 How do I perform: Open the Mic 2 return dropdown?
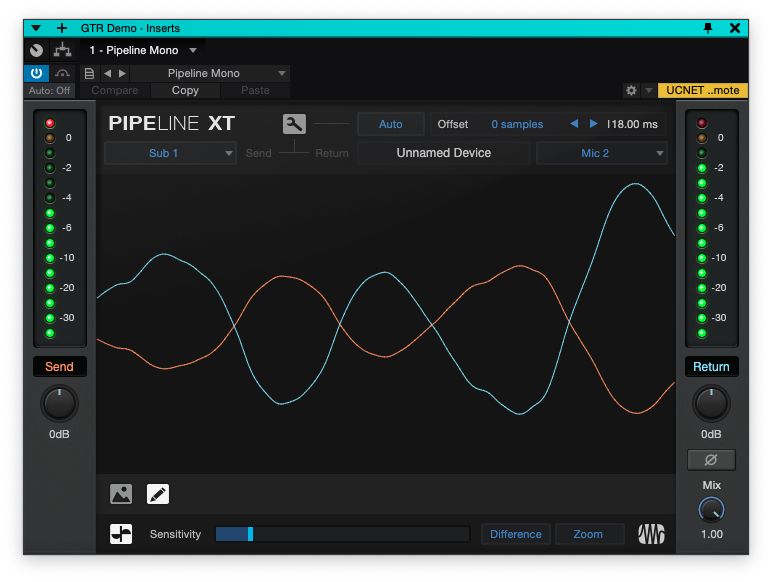tap(602, 153)
